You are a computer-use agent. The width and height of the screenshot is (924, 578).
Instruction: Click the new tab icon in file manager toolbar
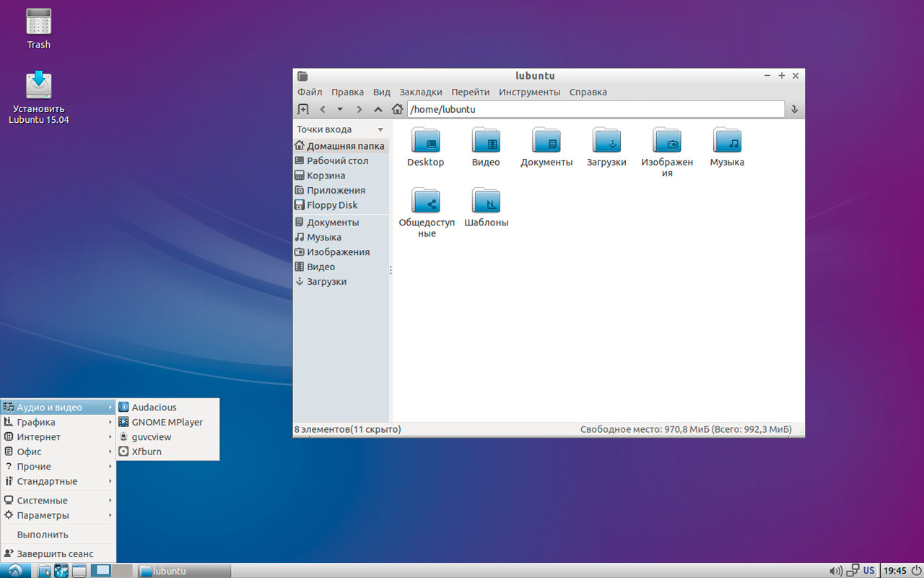[x=303, y=109]
